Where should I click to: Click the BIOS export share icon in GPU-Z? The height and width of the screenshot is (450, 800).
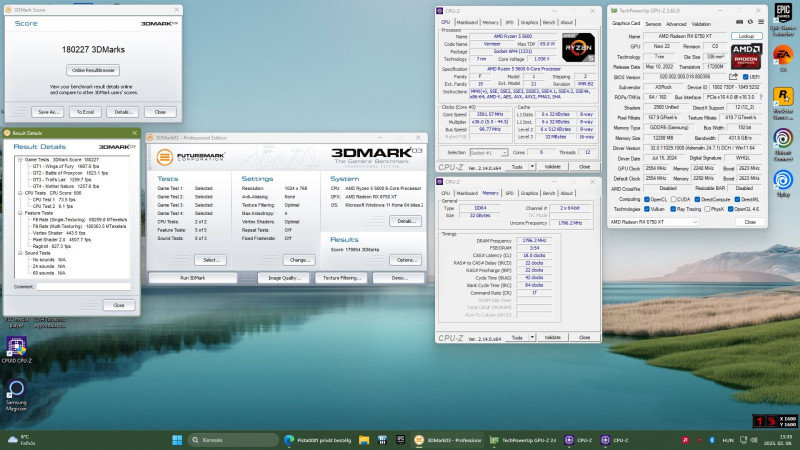[x=733, y=77]
